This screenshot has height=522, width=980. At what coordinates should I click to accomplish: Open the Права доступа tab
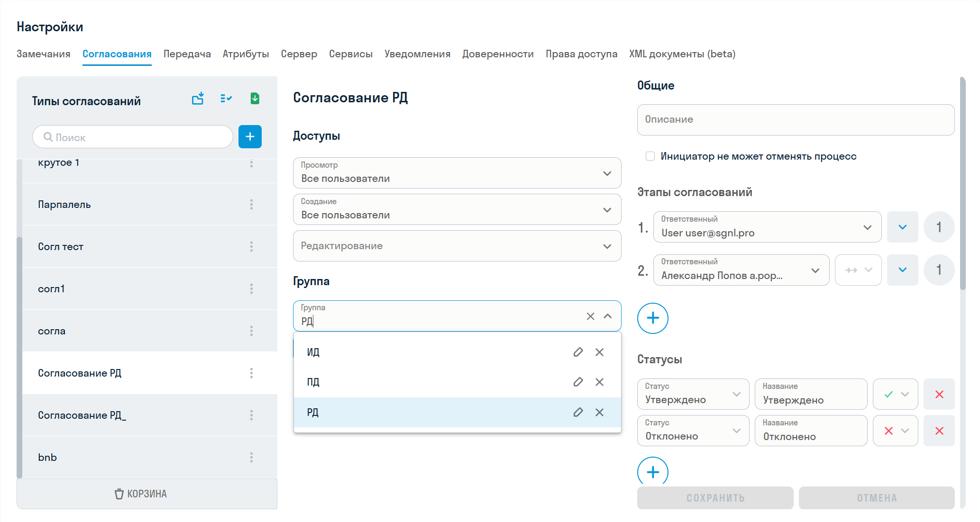click(581, 54)
